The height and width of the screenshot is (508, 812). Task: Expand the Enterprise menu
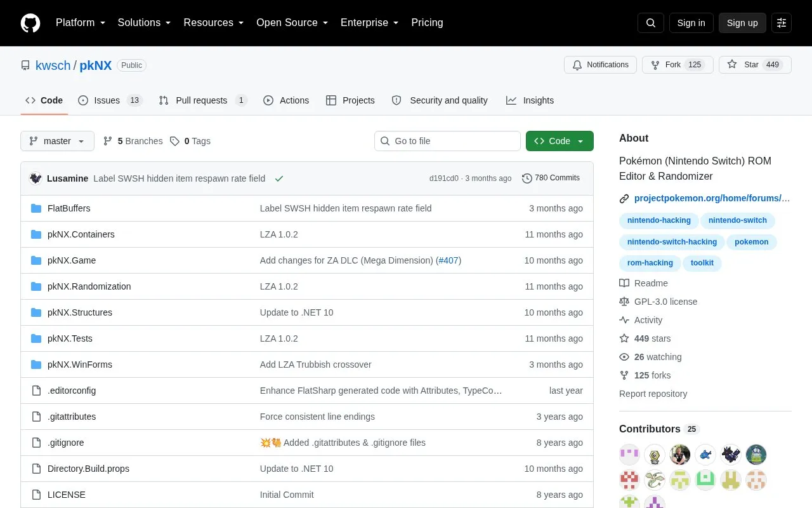pyautogui.click(x=369, y=23)
